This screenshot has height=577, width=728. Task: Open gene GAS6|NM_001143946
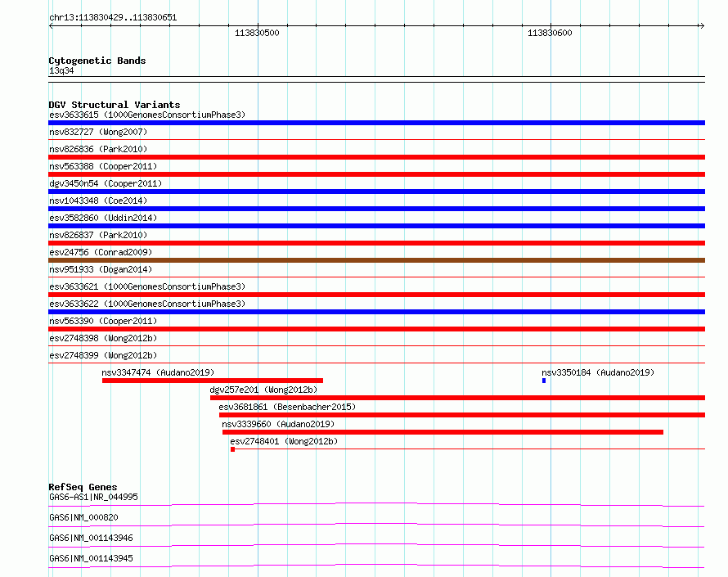[x=91, y=538]
